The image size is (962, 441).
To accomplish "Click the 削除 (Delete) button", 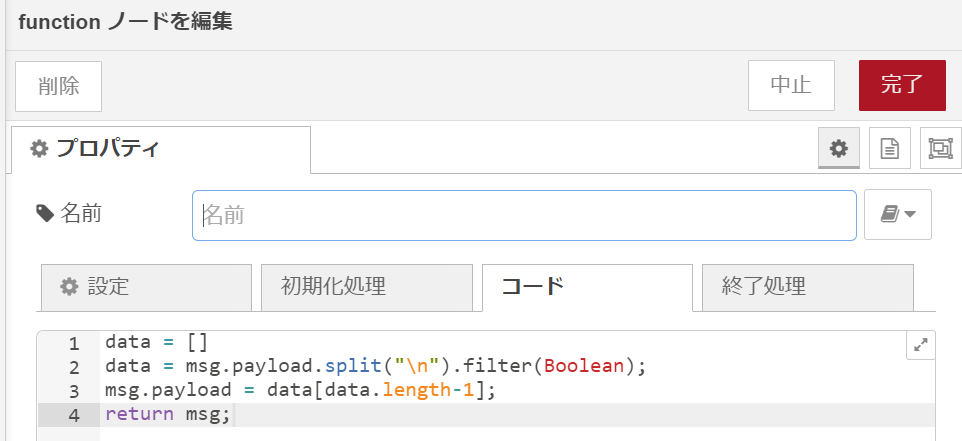I will tap(58, 86).
